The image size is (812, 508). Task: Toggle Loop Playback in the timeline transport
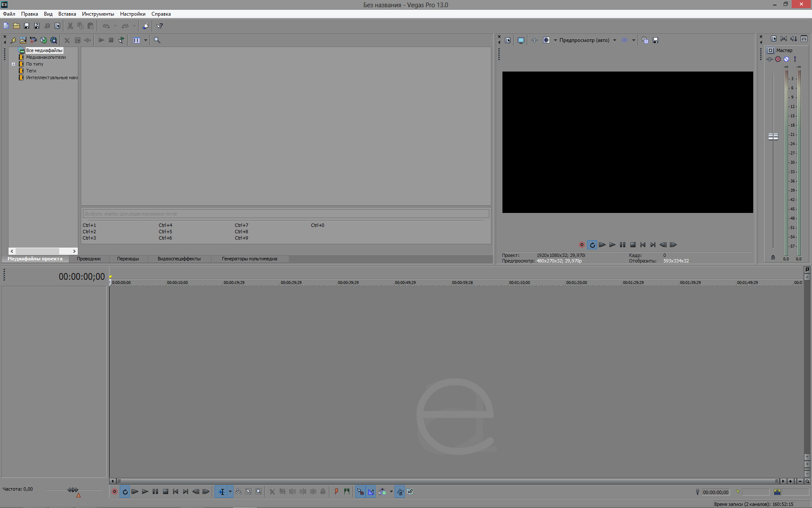tap(125, 492)
